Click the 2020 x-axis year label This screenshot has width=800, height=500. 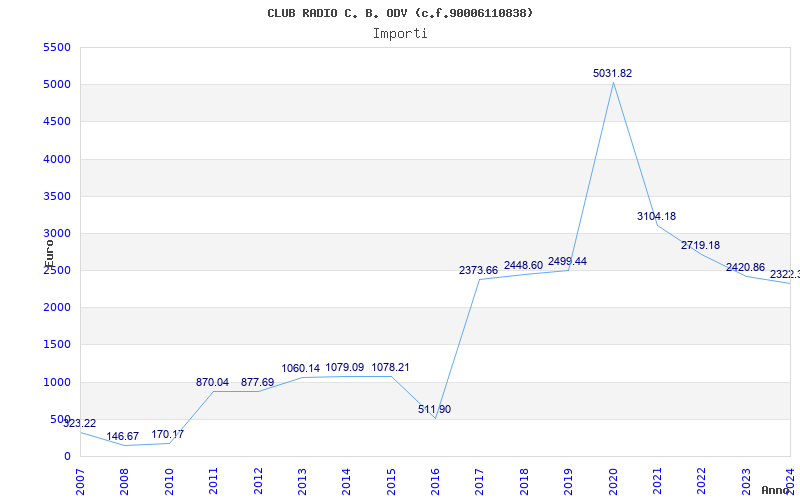[613, 482]
